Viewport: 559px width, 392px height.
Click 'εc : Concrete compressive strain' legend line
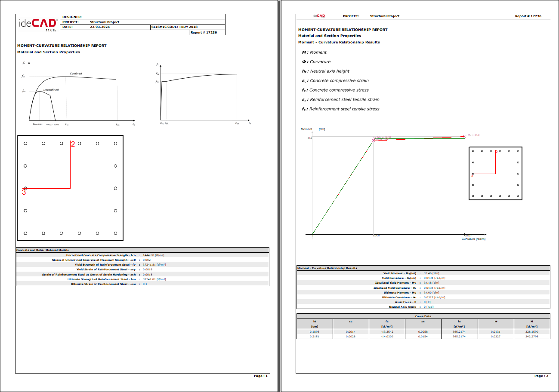[335, 81]
